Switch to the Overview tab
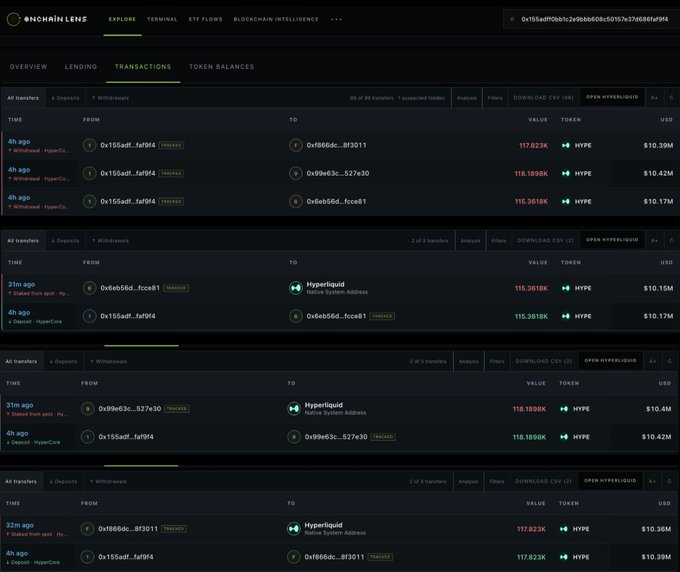 coord(29,67)
